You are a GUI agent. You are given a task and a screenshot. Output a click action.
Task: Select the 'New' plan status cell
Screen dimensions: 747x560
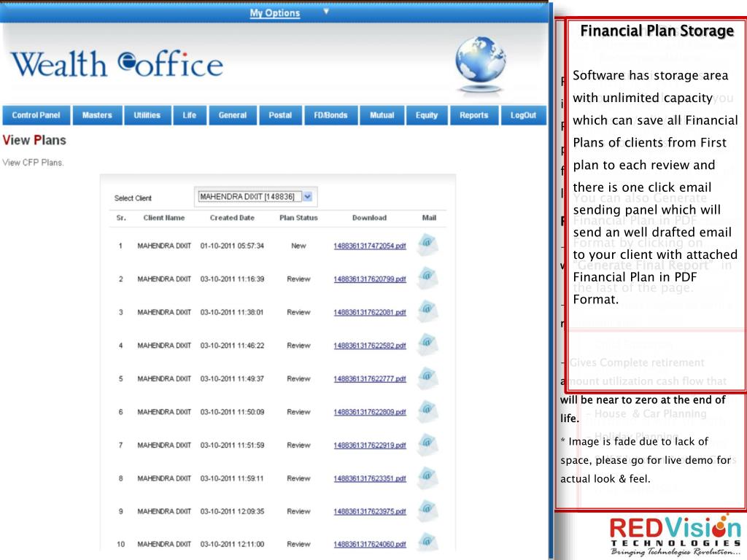[x=298, y=246]
